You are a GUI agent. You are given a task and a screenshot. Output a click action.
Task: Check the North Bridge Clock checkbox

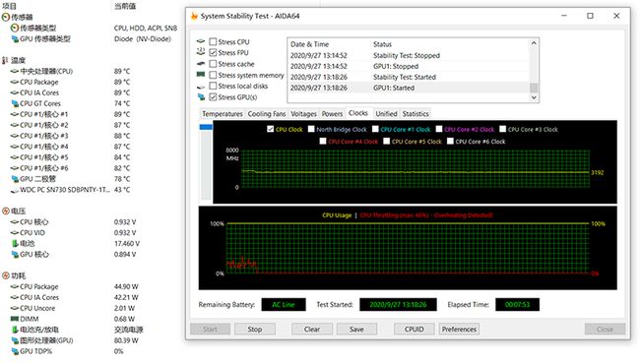pyautogui.click(x=311, y=129)
